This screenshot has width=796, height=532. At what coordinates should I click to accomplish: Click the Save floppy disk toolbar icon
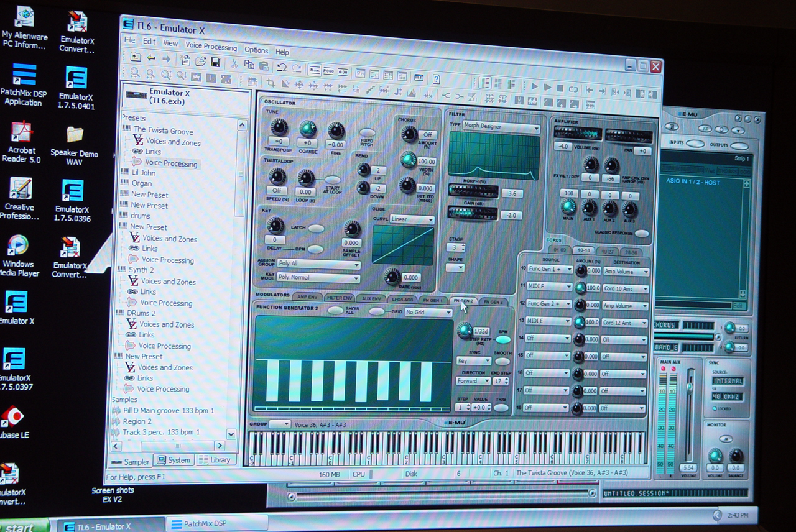(x=216, y=62)
